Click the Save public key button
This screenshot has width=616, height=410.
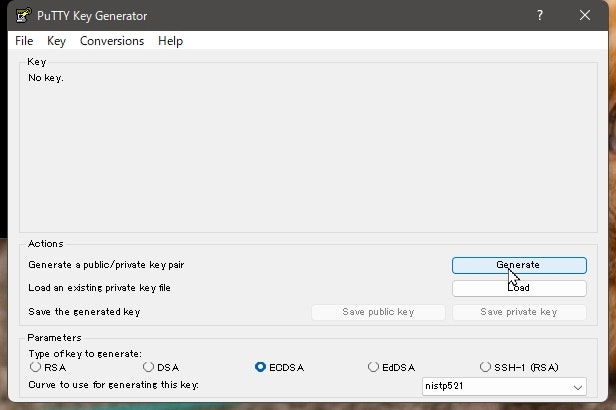pyautogui.click(x=378, y=312)
